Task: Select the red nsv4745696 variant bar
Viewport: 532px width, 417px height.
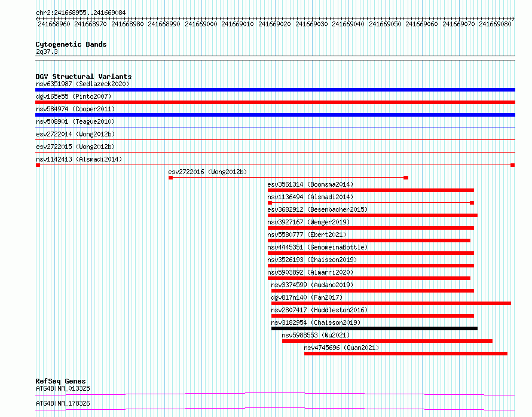Action: click(406, 354)
